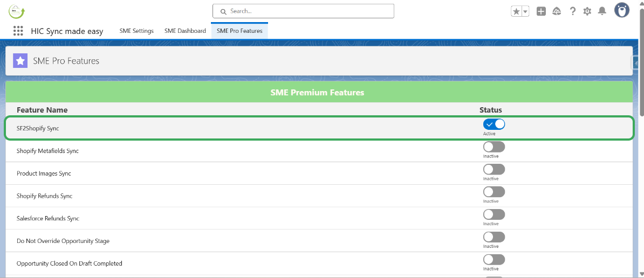Enable the Shopify Refunds Sync toggle
This screenshot has width=644, height=278.
494,192
